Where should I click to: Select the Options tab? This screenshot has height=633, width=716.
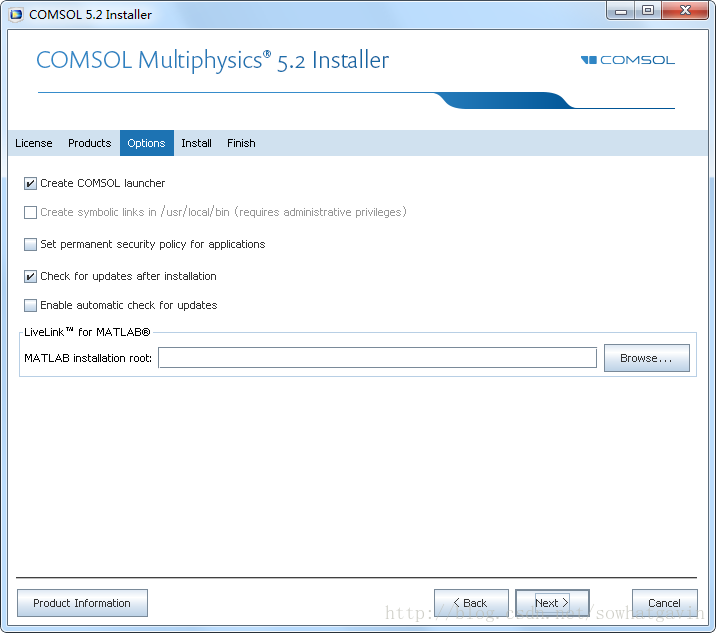pyautogui.click(x=147, y=143)
